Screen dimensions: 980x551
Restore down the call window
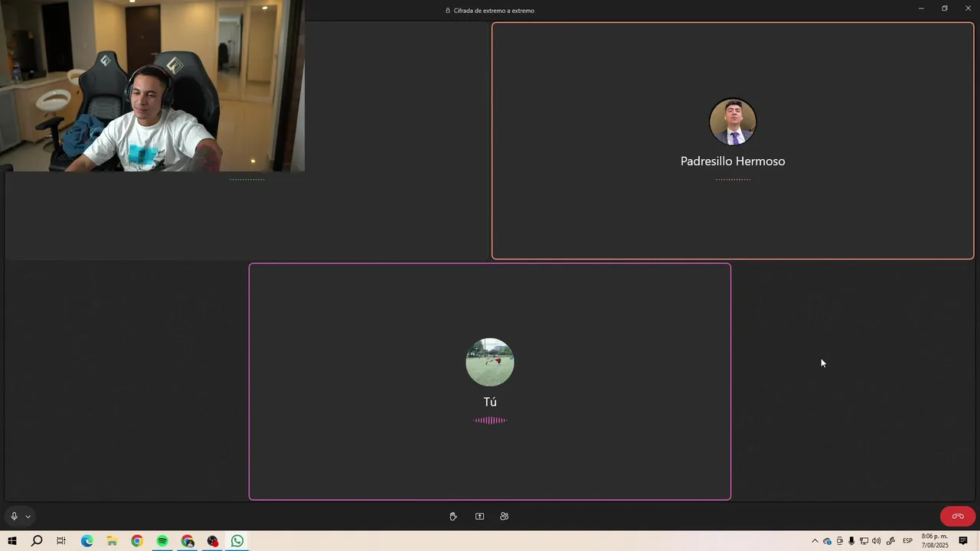tap(945, 8)
